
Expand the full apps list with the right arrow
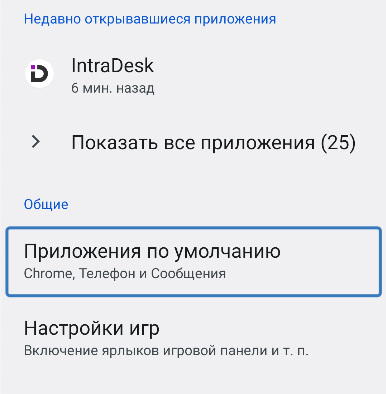coord(36,142)
